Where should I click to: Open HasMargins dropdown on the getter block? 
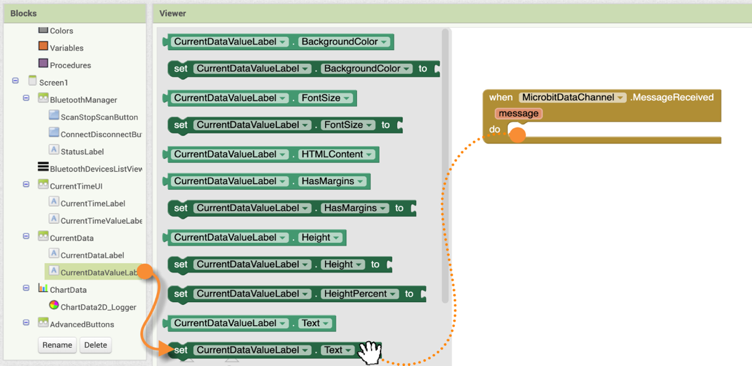[332, 181]
